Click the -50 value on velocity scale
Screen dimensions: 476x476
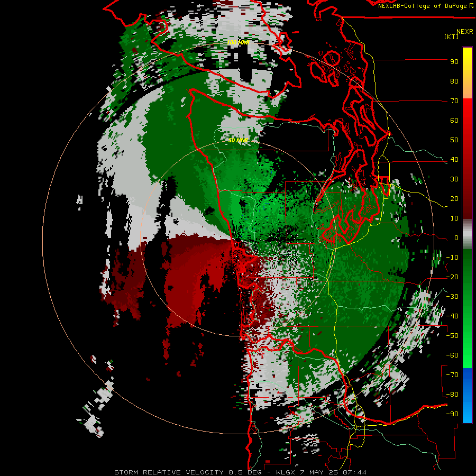click(452, 336)
